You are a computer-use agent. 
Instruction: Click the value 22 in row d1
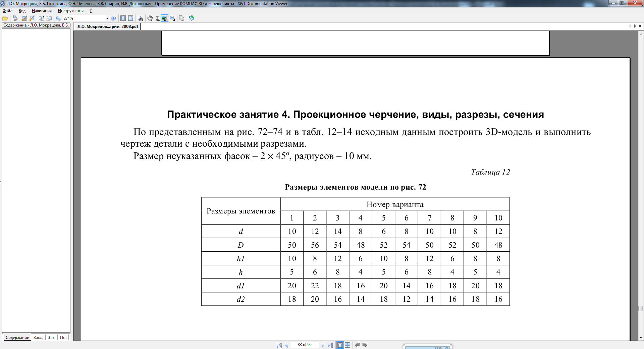pos(315,286)
